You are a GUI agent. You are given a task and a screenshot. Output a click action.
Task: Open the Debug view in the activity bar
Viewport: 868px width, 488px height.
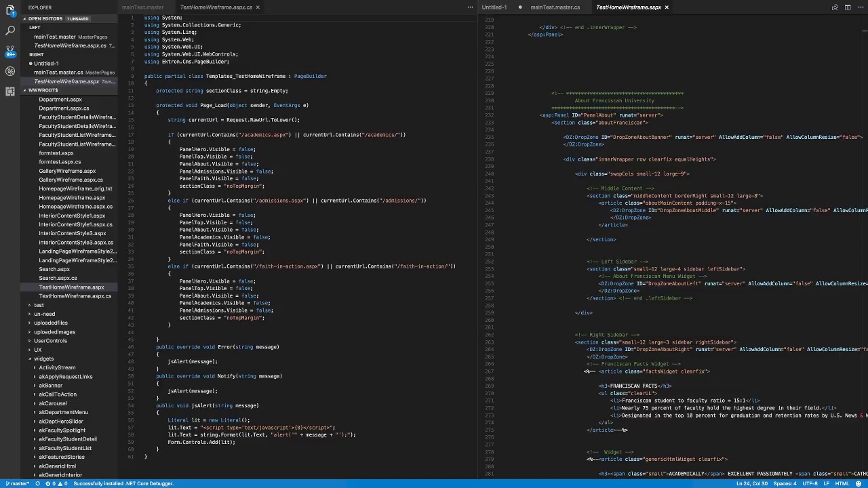[10, 71]
